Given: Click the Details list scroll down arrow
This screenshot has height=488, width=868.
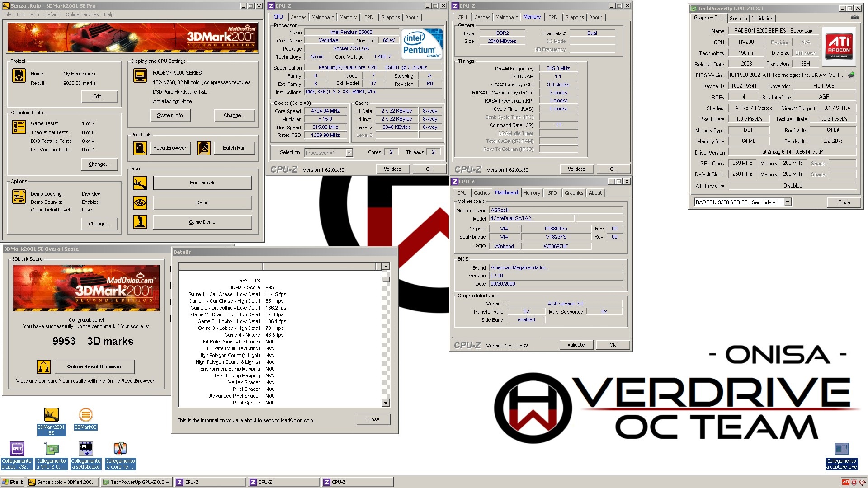Looking at the screenshot, I should click(386, 403).
